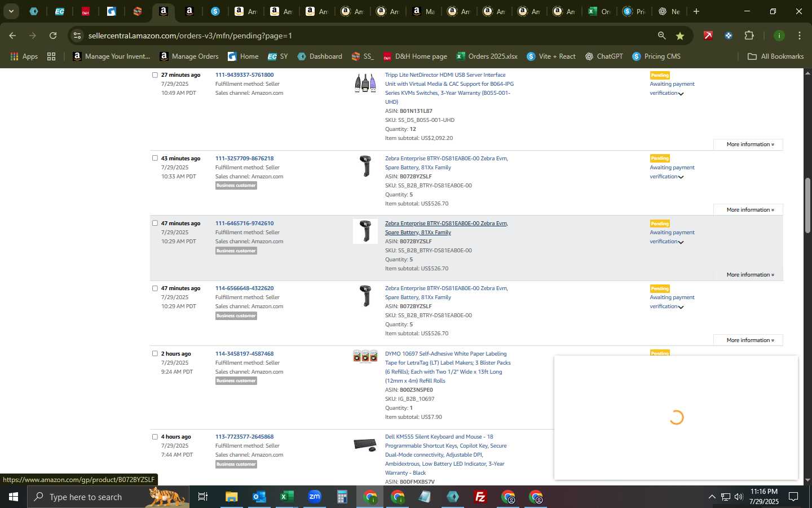Image resolution: width=812 pixels, height=508 pixels.
Task: Open the Manage Your Inventory bookmark
Action: tap(112, 56)
